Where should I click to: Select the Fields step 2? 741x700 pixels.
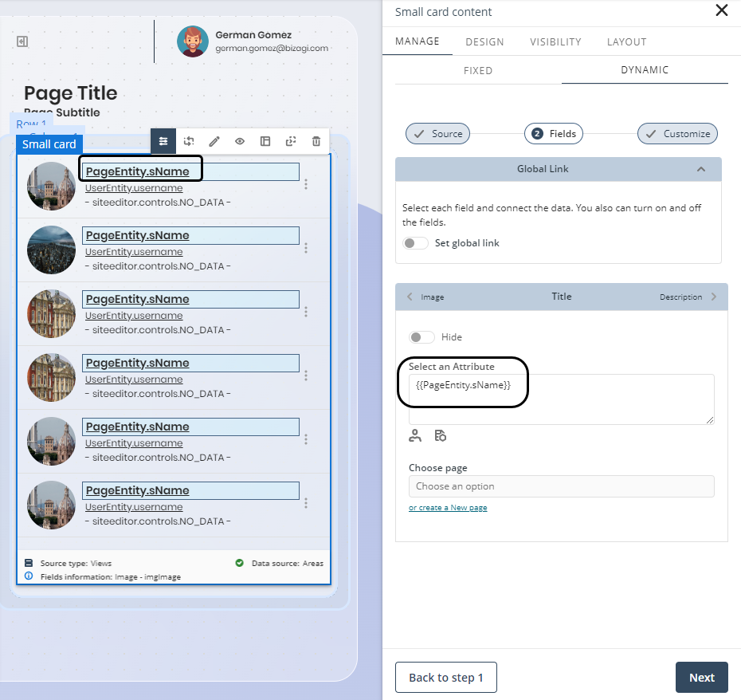(554, 134)
